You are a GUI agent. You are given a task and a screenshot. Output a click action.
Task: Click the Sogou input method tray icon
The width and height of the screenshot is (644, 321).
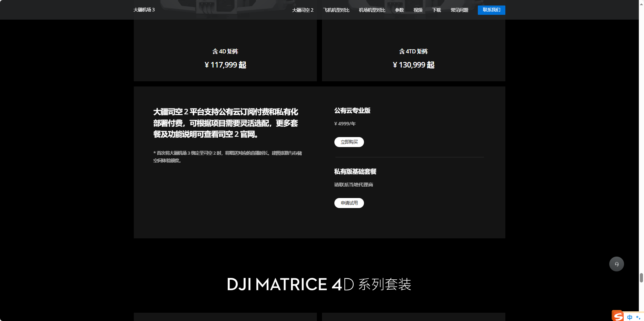coord(618,315)
